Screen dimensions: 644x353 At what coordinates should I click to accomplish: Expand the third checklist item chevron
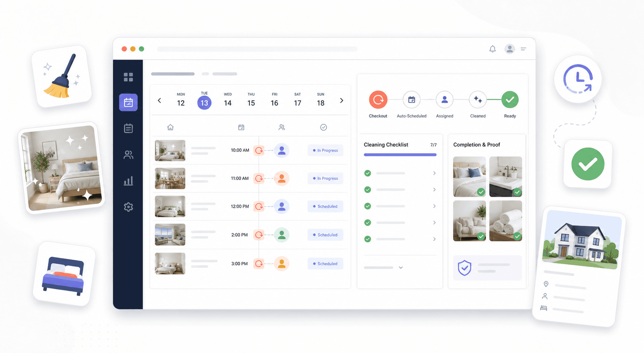pos(434,206)
